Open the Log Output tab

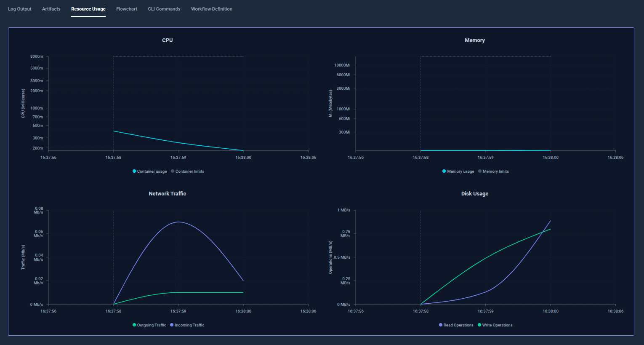[x=19, y=9]
